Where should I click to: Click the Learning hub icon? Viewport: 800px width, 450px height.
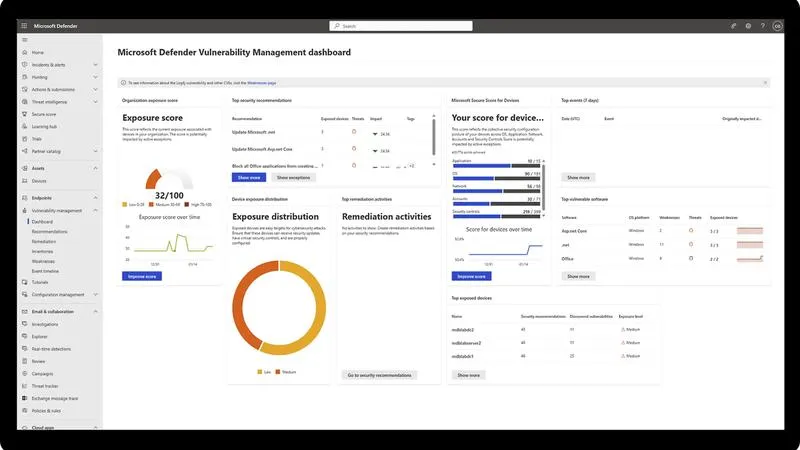pos(24,127)
